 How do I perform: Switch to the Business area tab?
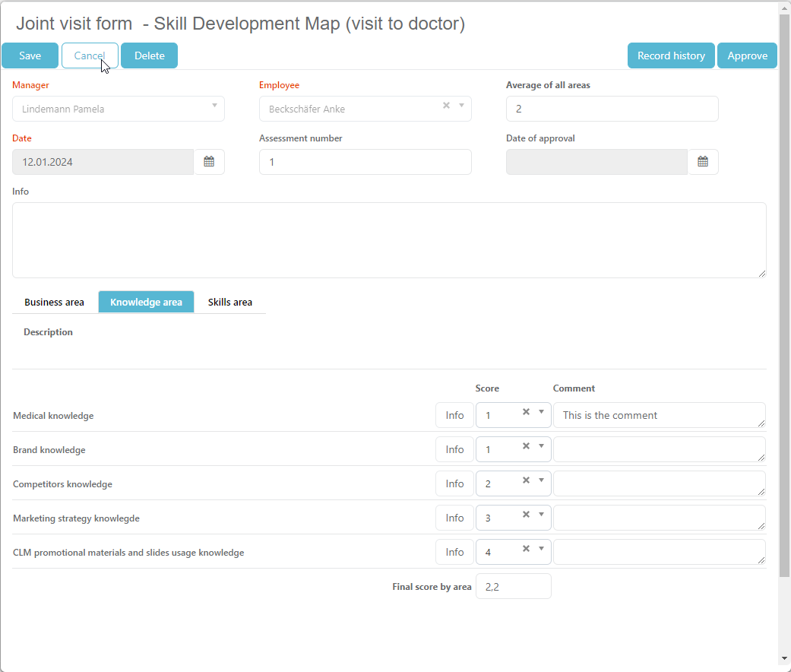coord(54,303)
